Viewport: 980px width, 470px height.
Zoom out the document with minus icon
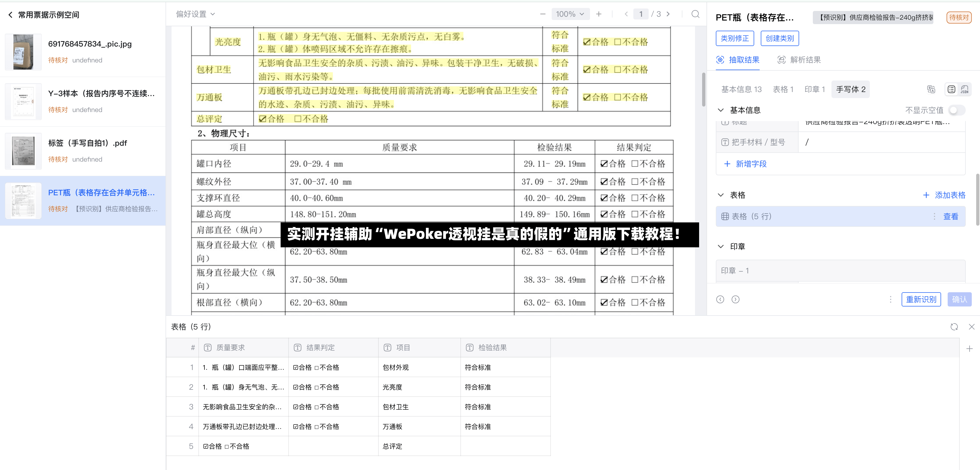point(543,14)
